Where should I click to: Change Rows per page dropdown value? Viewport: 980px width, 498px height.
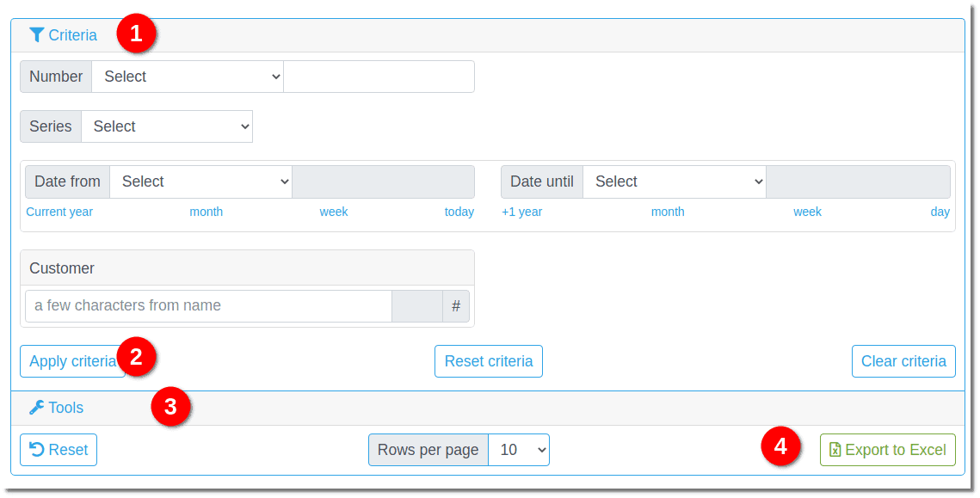[519, 450]
